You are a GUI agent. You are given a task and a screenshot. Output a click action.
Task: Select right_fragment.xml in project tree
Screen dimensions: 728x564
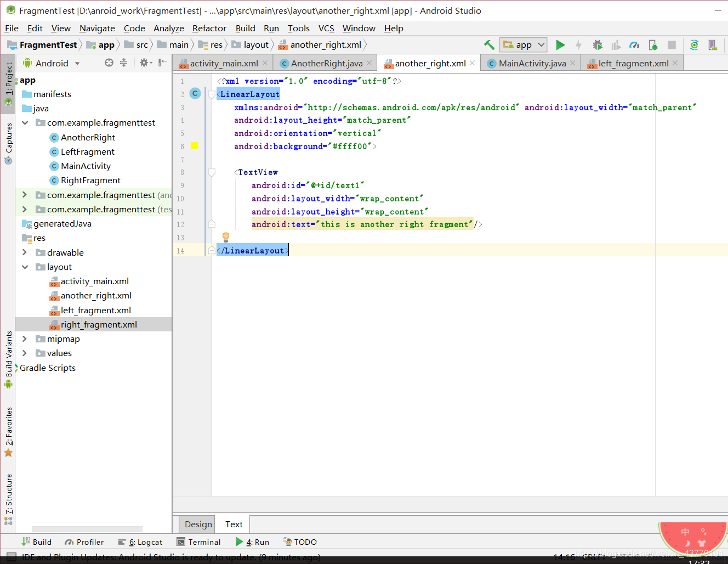pos(93,324)
